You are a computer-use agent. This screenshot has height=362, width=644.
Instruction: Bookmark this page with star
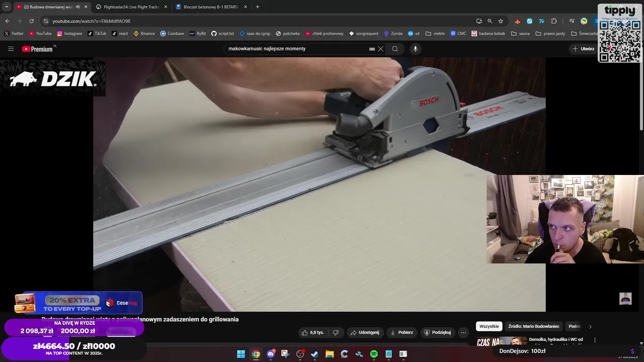(501, 21)
